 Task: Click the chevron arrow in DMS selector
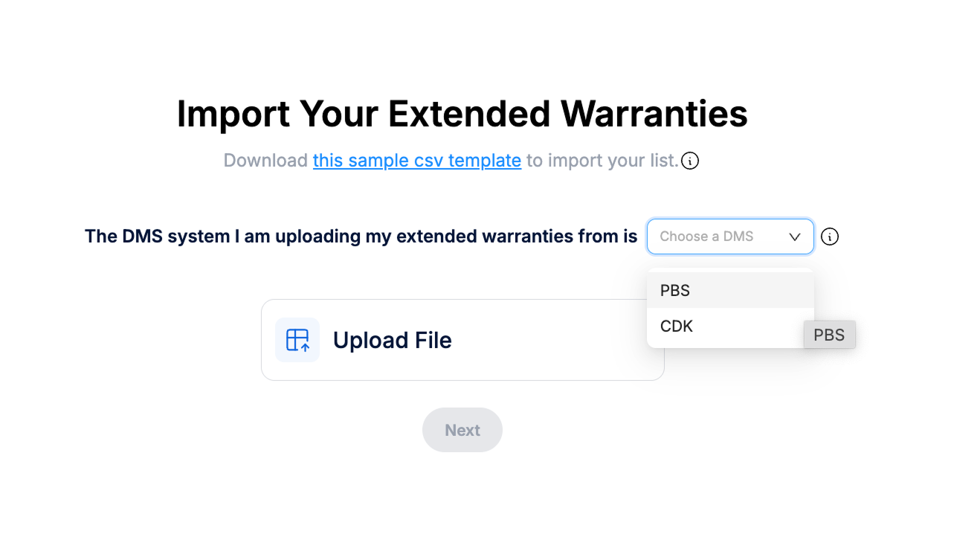click(x=795, y=237)
